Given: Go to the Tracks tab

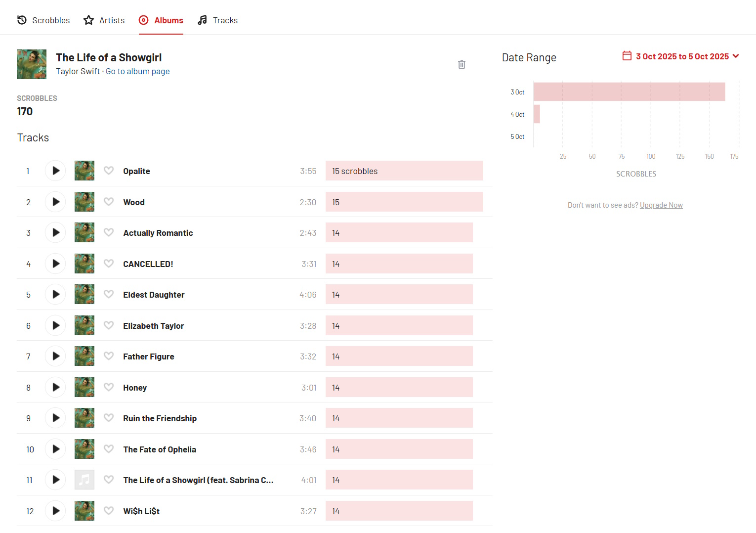Looking at the screenshot, I should pyautogui.click(x=218, y=20).
